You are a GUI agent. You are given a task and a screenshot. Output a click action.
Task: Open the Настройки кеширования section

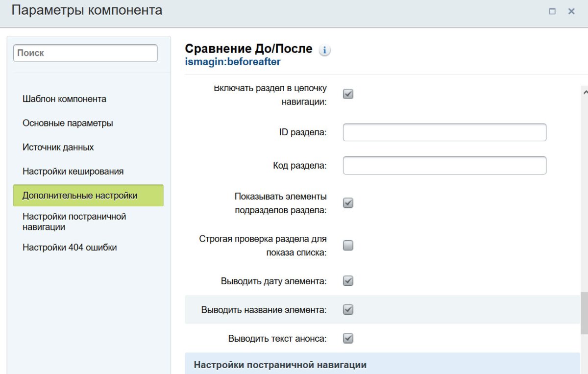pyautogui.click(x=73, y=171)
